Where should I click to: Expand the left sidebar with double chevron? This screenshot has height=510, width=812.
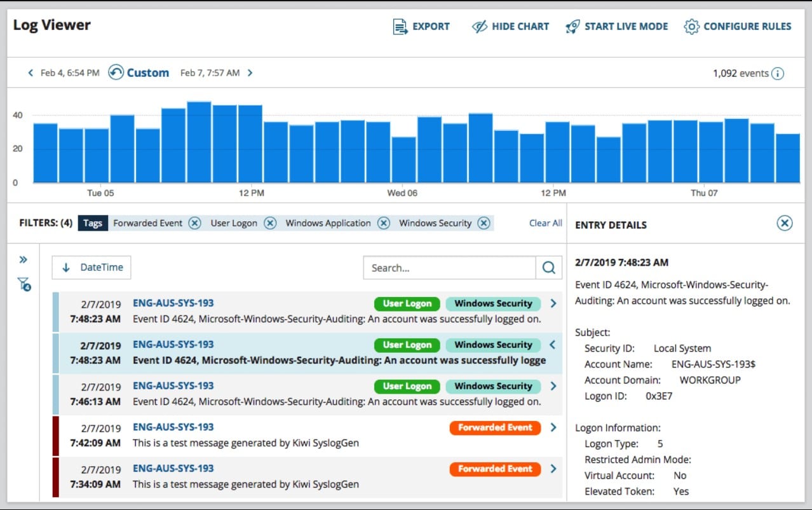(24, 259)
